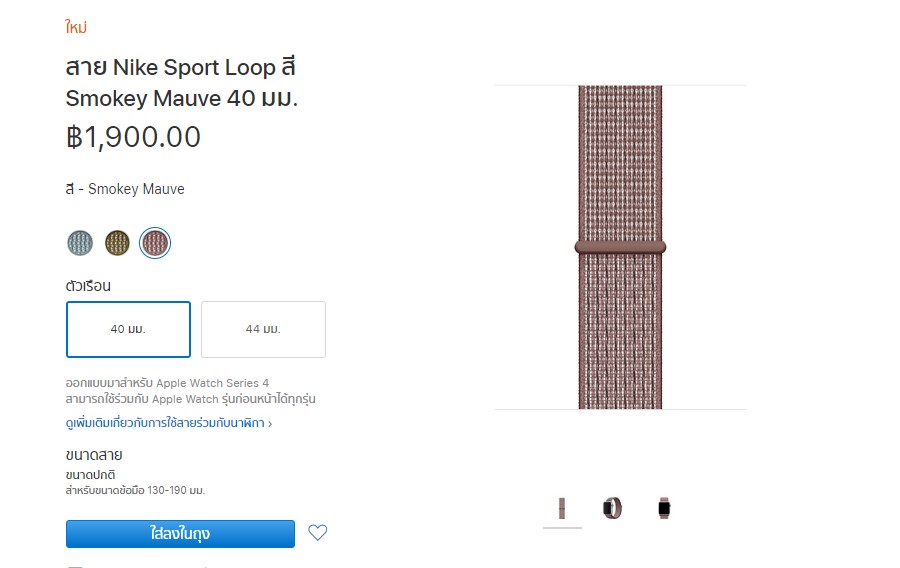Click the ตัวเรือน section heading
900x568 pixels.
coord(88,286)
